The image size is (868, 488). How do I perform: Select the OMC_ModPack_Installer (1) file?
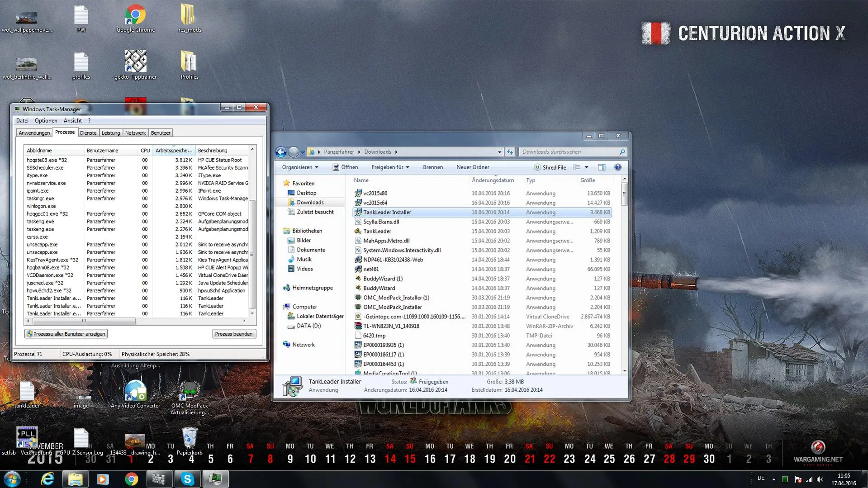[x=482, y=298]
